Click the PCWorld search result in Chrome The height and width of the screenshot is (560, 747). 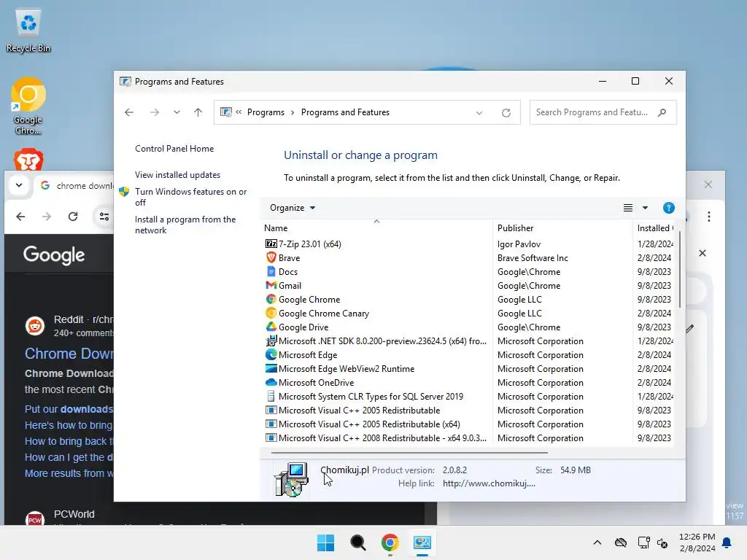[74, 514]
